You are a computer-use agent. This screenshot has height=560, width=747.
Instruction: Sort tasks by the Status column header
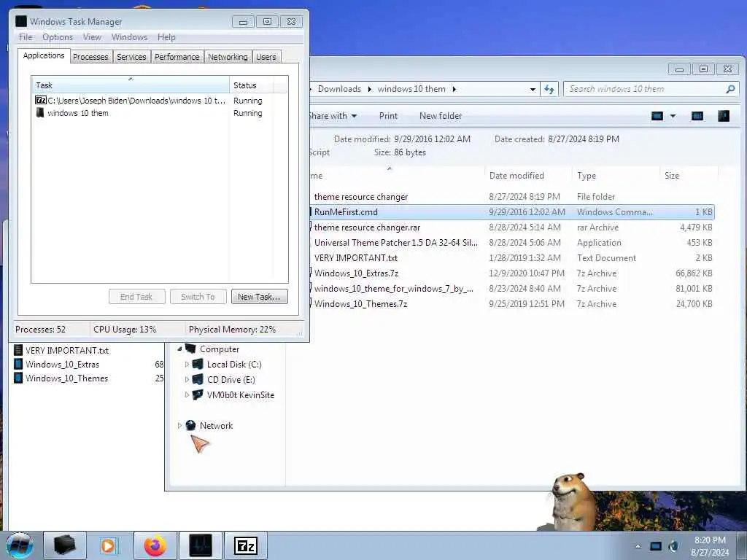(x=251, y=85)
